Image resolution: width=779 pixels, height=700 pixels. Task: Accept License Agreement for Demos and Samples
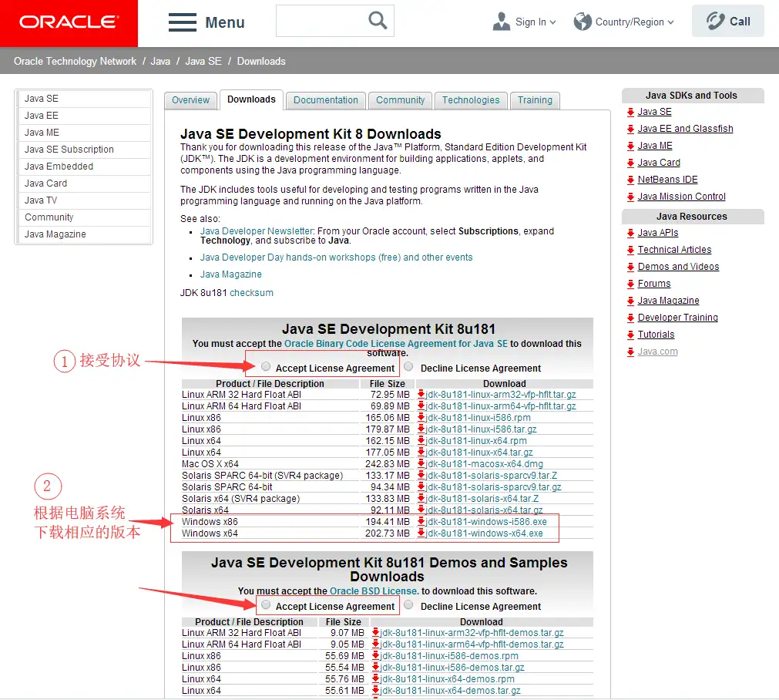[x=266, y=604]
